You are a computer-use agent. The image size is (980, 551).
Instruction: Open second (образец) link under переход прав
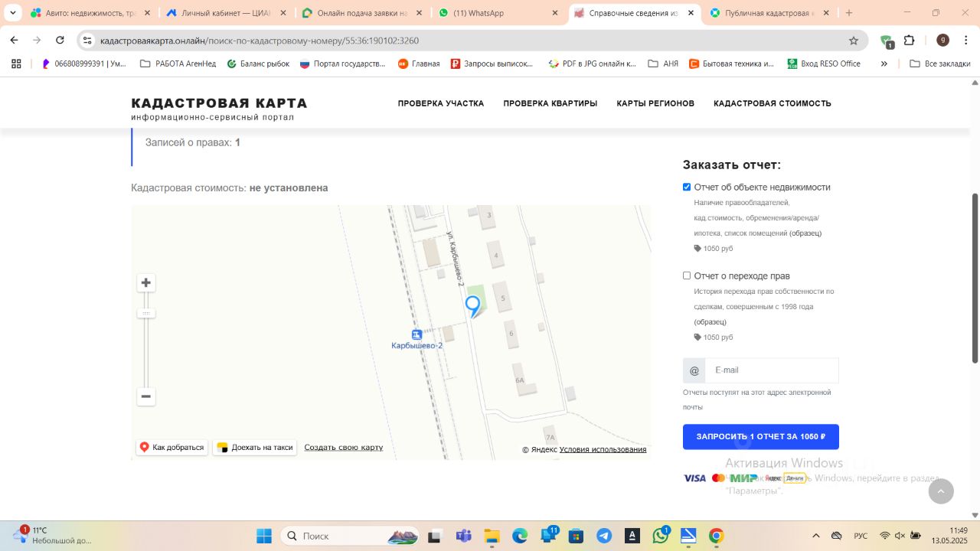[710, 322]
